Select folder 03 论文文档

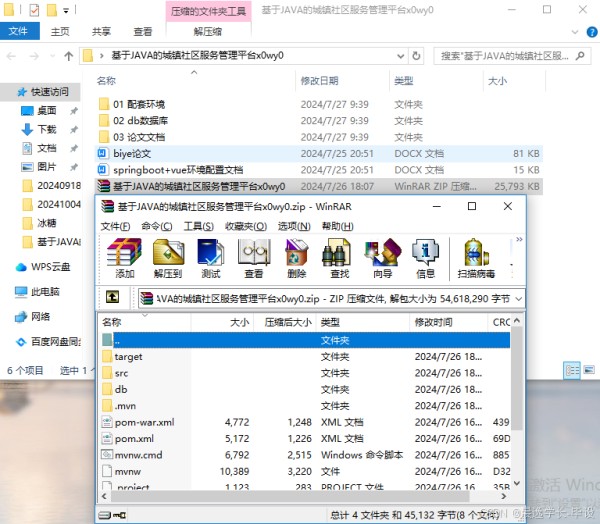click(318, 137)
